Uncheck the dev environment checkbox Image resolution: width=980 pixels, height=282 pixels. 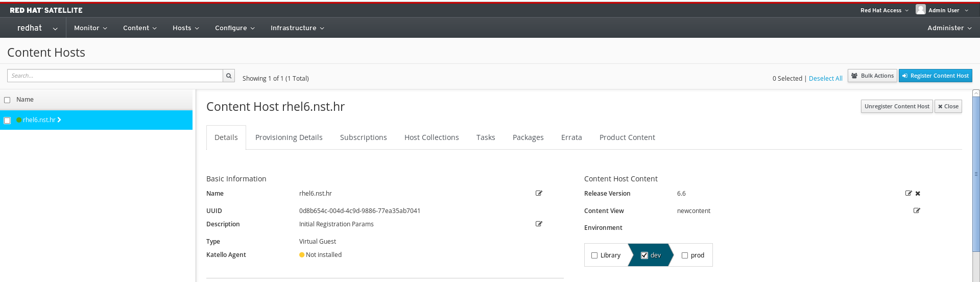click(644, 255)
